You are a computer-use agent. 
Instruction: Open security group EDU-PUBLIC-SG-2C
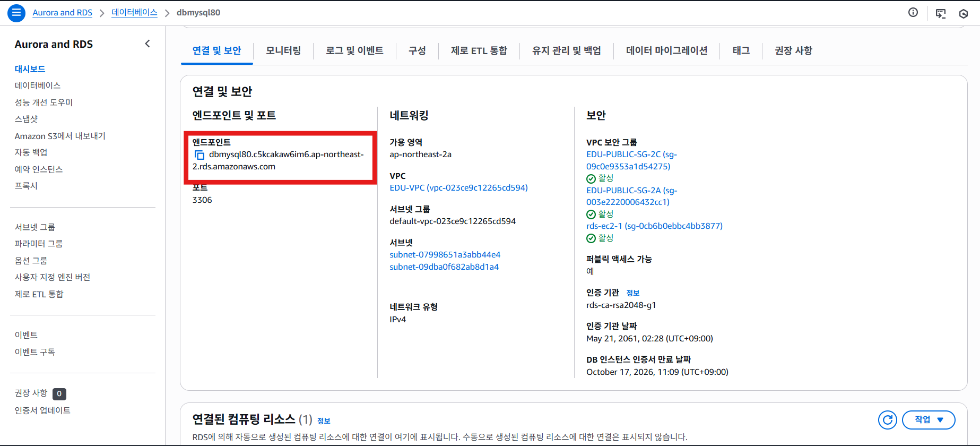point(631,160)
